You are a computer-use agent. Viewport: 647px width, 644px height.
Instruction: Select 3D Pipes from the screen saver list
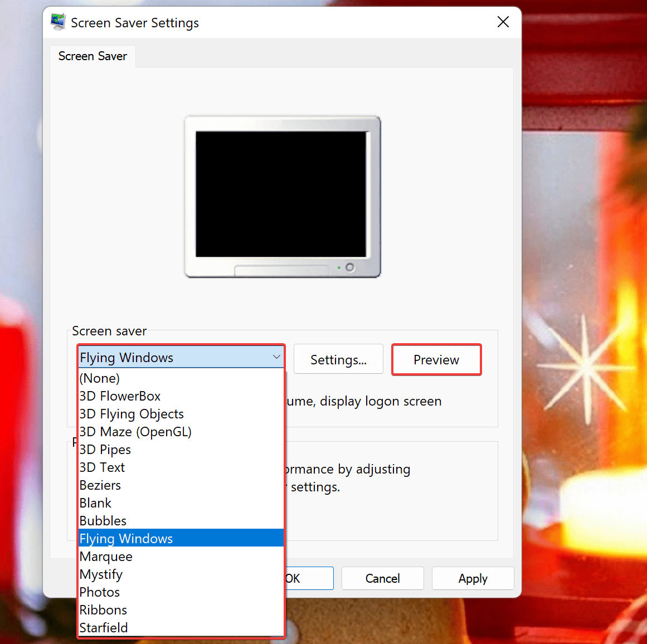(x=105, y=449)
